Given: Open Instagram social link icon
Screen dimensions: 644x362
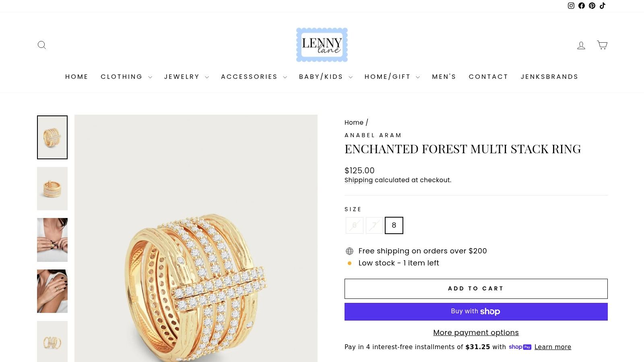Looking at the screenshot, I should 571,6.
